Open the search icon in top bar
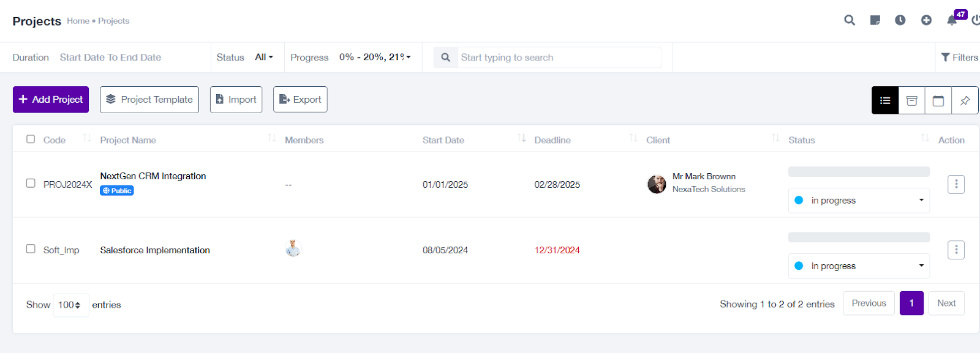Image resolution: width=980 pixels, height=353 pixels. pyautogui.click(x=850, y=20)
